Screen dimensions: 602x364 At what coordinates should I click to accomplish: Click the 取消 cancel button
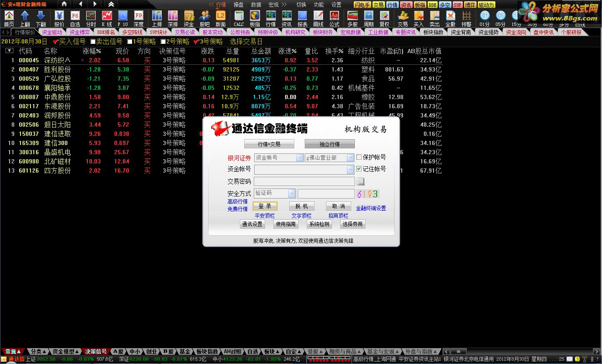pos(338,206)
